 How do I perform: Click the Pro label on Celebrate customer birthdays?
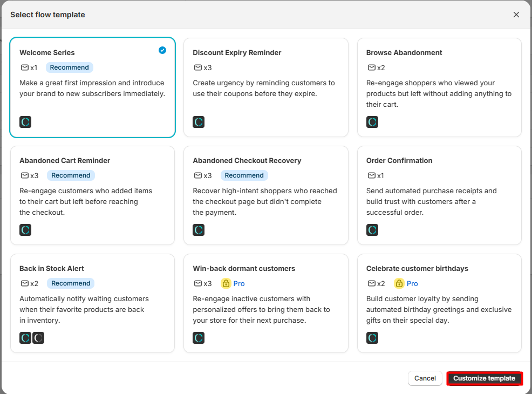[412, 284]
